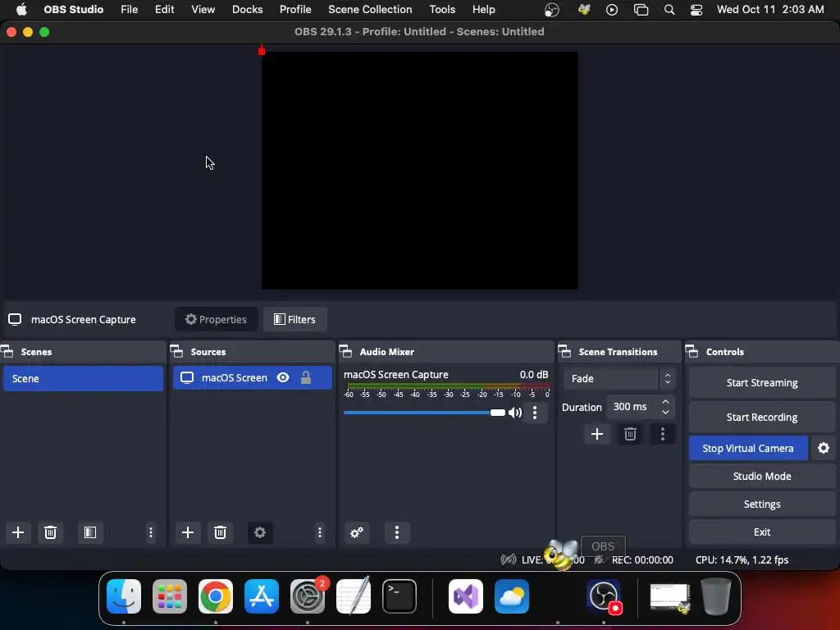This screenshot has width=840, height=630.
Task: Open scene filters icon in Scenes panel
Action: 90,532
